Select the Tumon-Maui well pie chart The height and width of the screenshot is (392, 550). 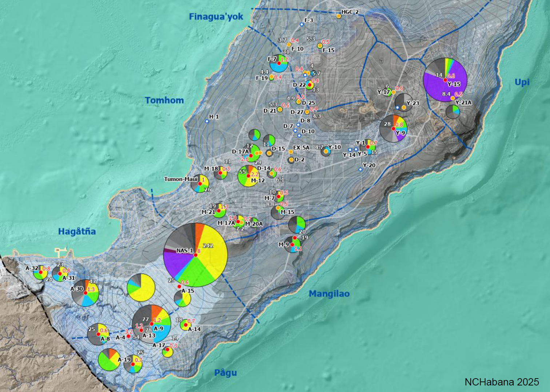pos(200,184)
